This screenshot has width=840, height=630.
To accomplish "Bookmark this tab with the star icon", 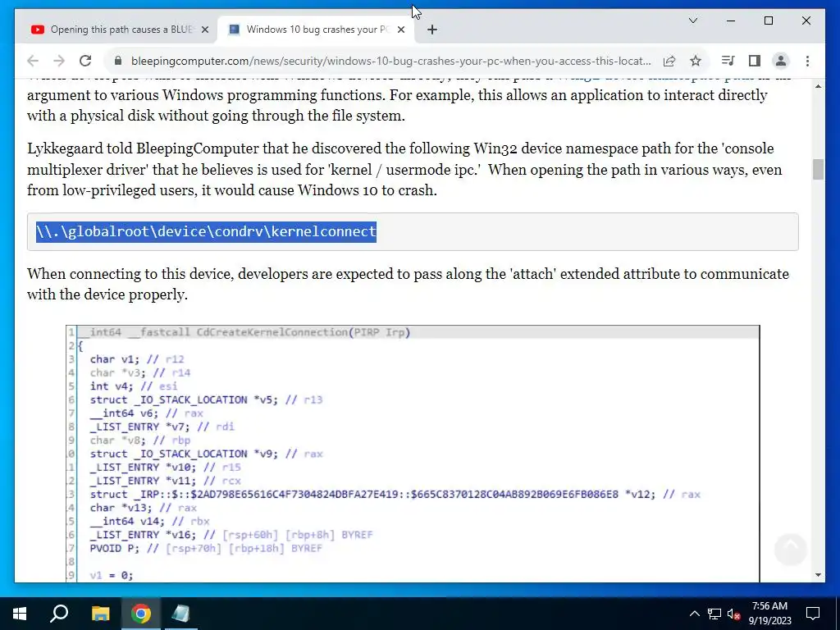I will coord(696,61).
